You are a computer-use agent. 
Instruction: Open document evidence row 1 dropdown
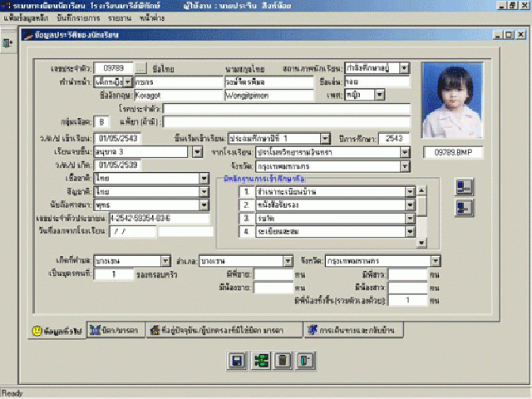coord(410,190)
